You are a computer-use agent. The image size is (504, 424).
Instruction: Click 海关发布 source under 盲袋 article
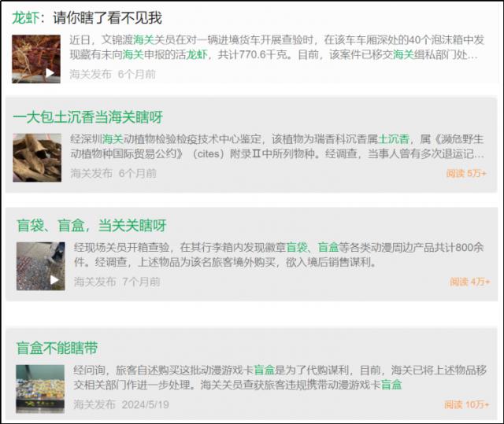point(94,282)
